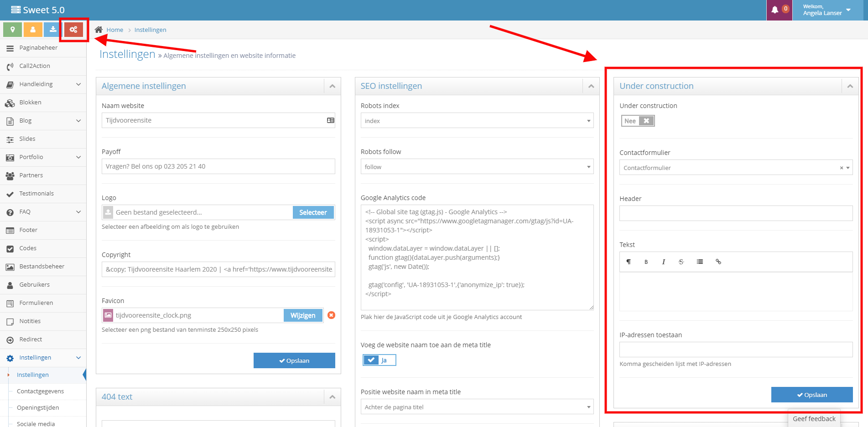Open Testimonials in sidebar
The height and width of the screenshot is (427, 868).
point(43,194)
